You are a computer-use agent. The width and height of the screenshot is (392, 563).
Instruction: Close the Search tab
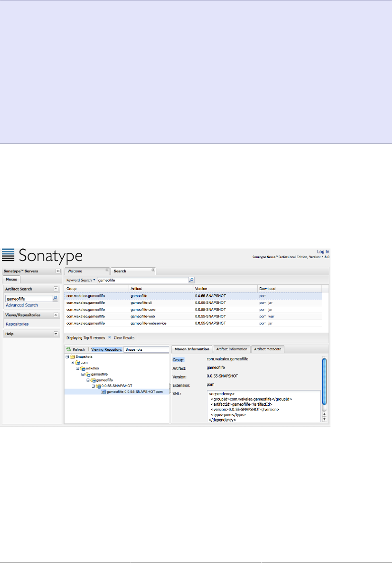click(x=153, y=270)
